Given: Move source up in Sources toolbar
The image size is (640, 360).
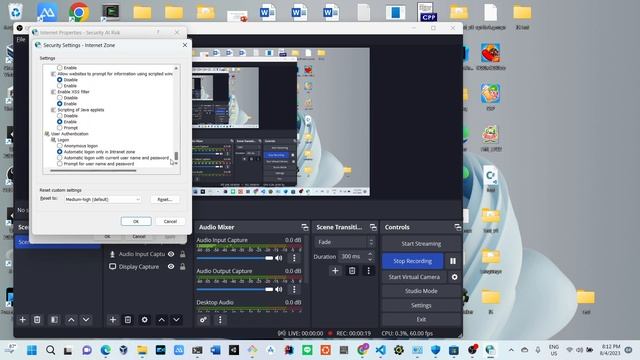Looking at the screenshot, I should (162, 320).
